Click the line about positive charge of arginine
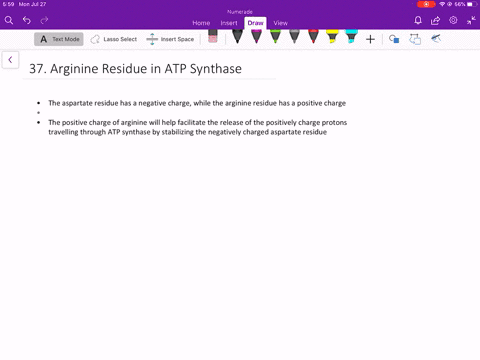Viewport: 480px width, 360px height. pos(198,122)
